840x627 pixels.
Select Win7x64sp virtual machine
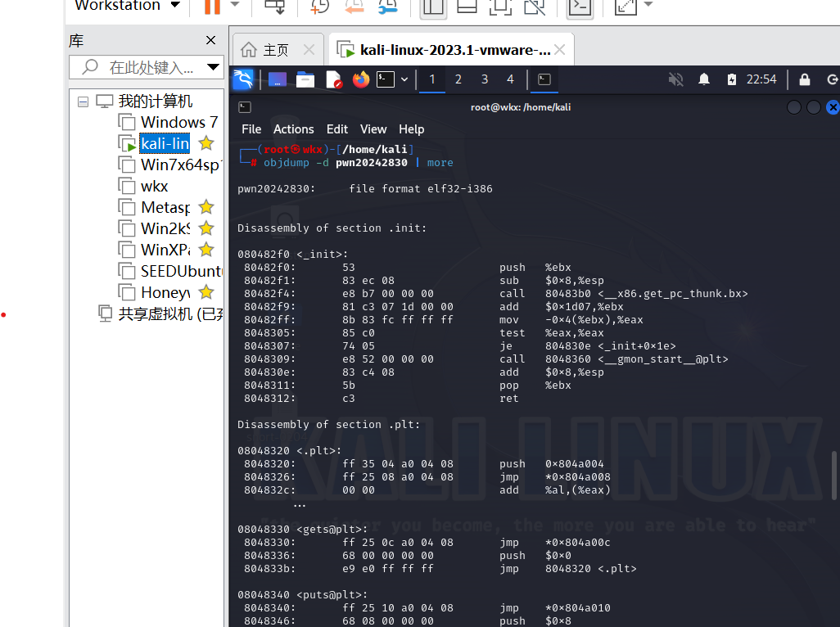(x=181, y=165)
